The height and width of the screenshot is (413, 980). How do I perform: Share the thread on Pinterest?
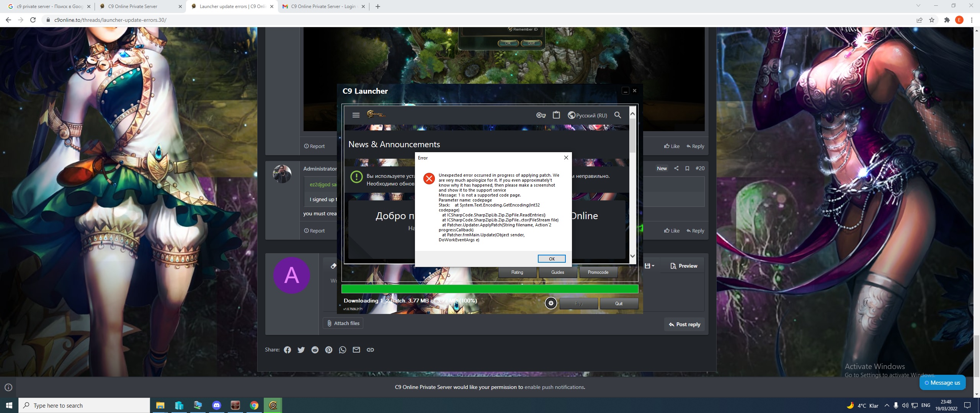coord(329,350)
